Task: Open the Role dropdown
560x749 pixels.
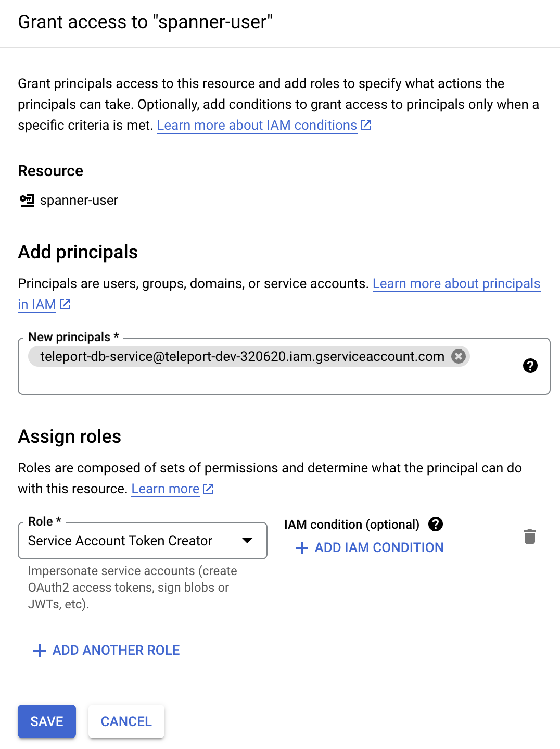Action: coord(248,541)
